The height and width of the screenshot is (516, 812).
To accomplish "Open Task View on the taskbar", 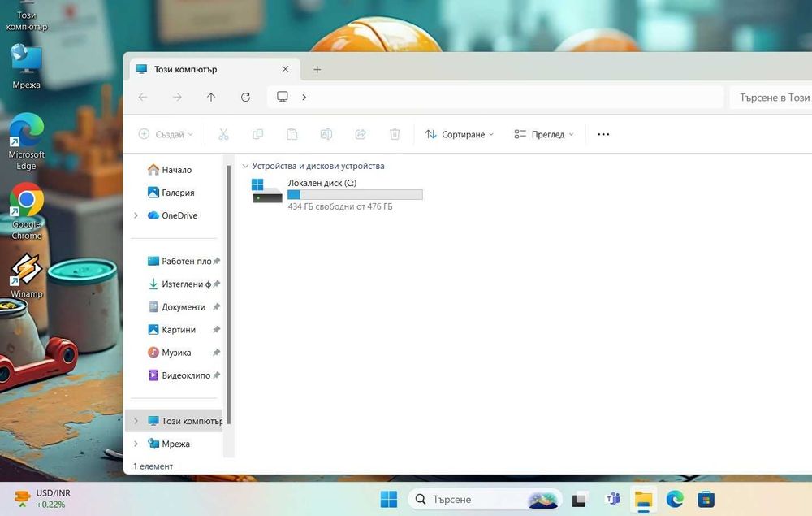I will [579, 500].
